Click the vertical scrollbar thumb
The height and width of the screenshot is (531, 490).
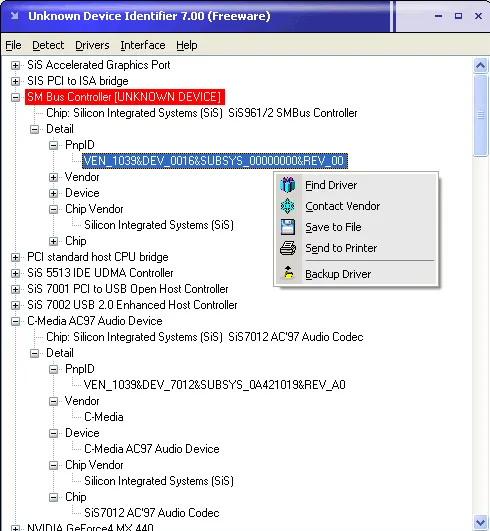pos(481,115)
